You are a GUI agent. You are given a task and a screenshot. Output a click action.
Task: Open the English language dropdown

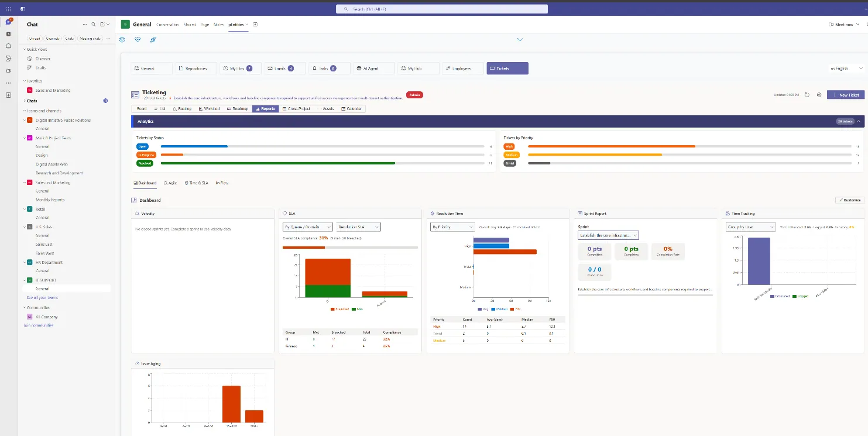[x=846, y=68]
